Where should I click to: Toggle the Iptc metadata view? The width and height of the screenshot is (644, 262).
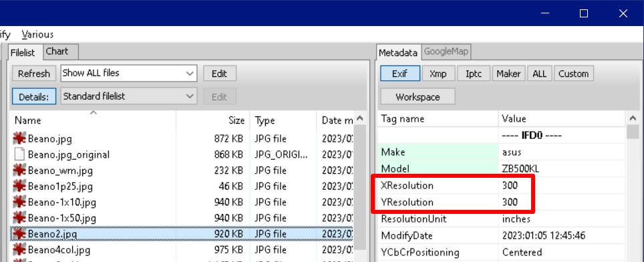point(473,74)
